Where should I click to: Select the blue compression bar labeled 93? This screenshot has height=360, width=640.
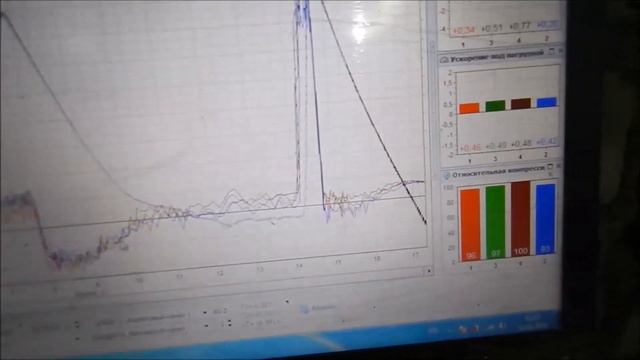pos(545,219)
